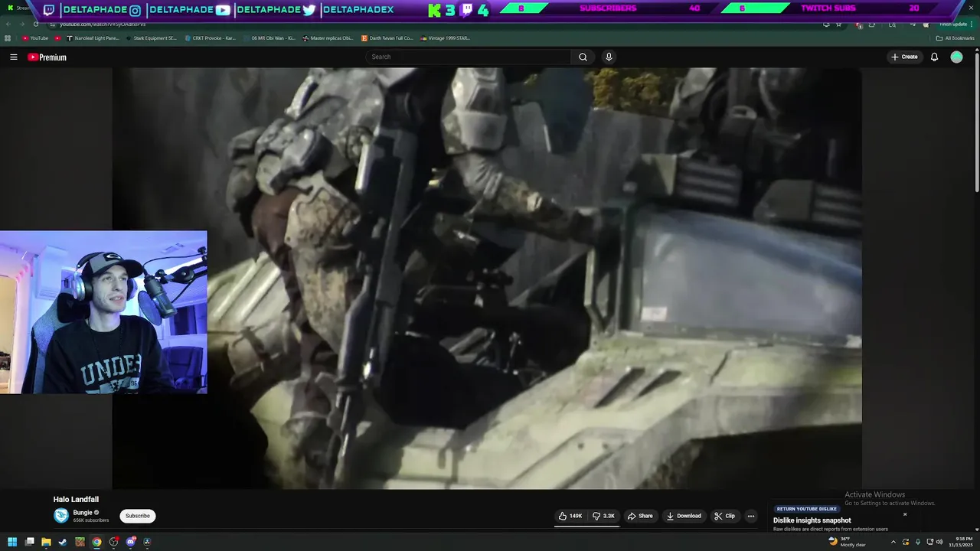This screenshot has height=551, width=980.
Task: Click the Halo Landfall video title
Action: (x=76, y=500)
